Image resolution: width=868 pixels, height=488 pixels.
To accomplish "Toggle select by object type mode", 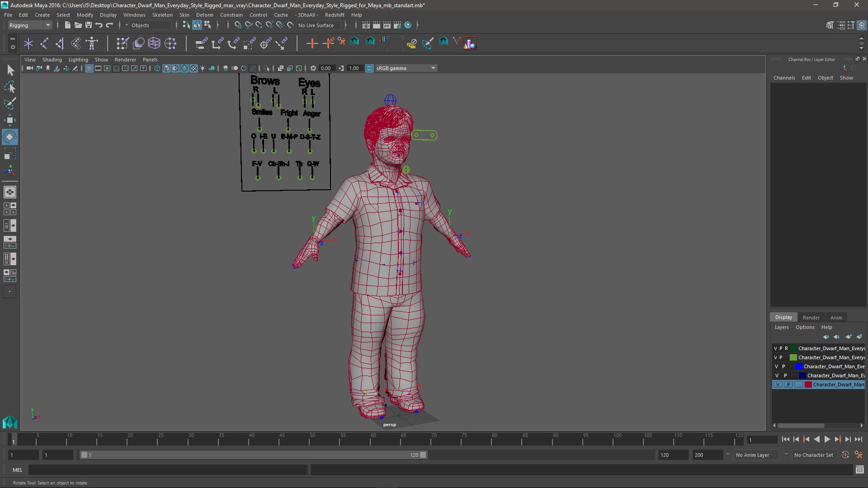I will tap(197, 25).
